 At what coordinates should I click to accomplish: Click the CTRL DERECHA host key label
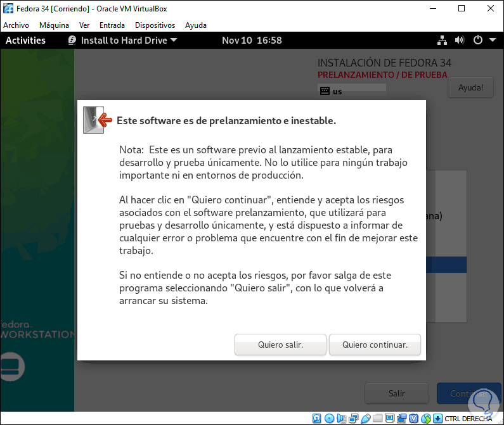pos(468,419)
